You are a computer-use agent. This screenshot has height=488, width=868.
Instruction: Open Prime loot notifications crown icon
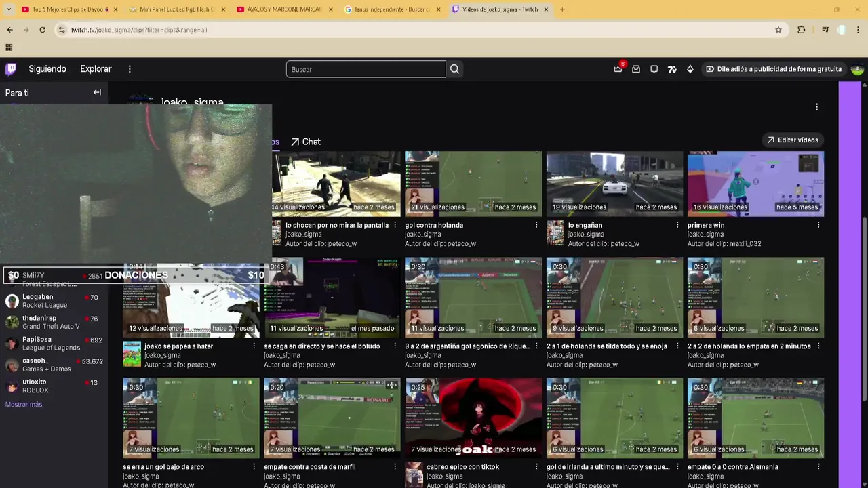pos(618,69)
